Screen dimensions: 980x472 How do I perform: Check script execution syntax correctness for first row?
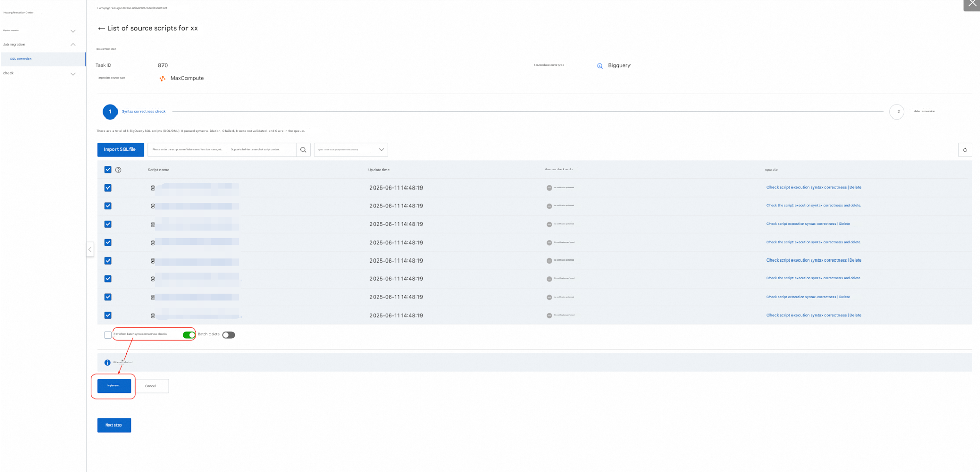806,188
